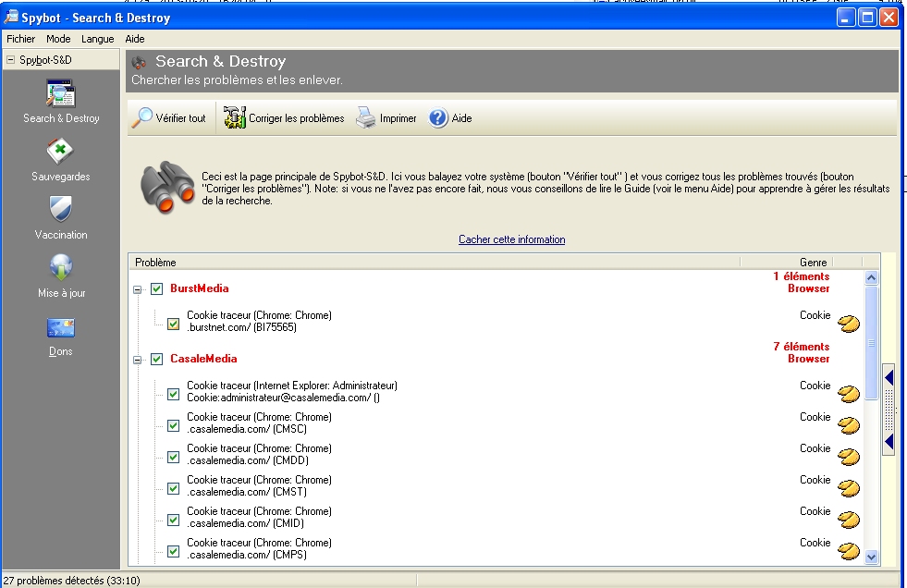
Task: Open the Mise à jour globe icon
Action: point(61,268)
